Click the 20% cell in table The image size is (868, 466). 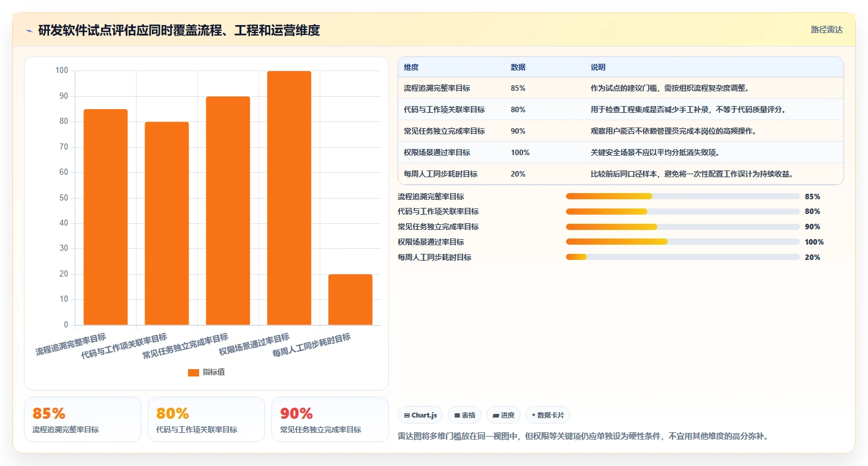pyautogui.click(x=518, y=174)
